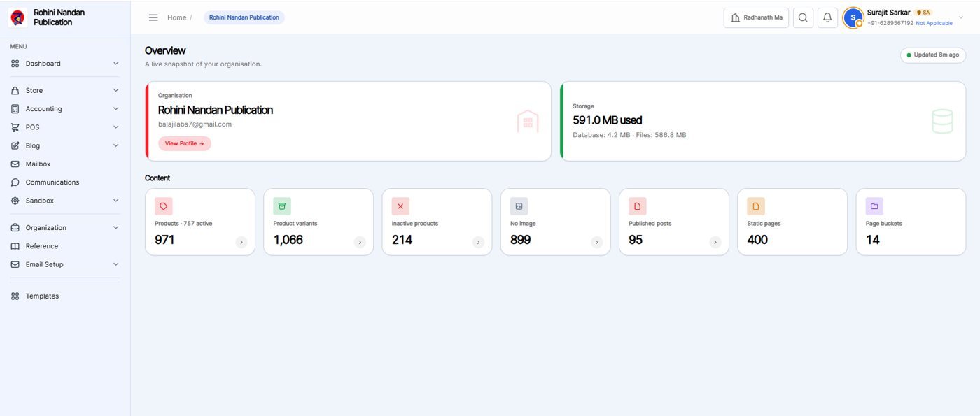Expand the Email Setup menu chevron
Screen dimensions: 980x416
(116, 264)
